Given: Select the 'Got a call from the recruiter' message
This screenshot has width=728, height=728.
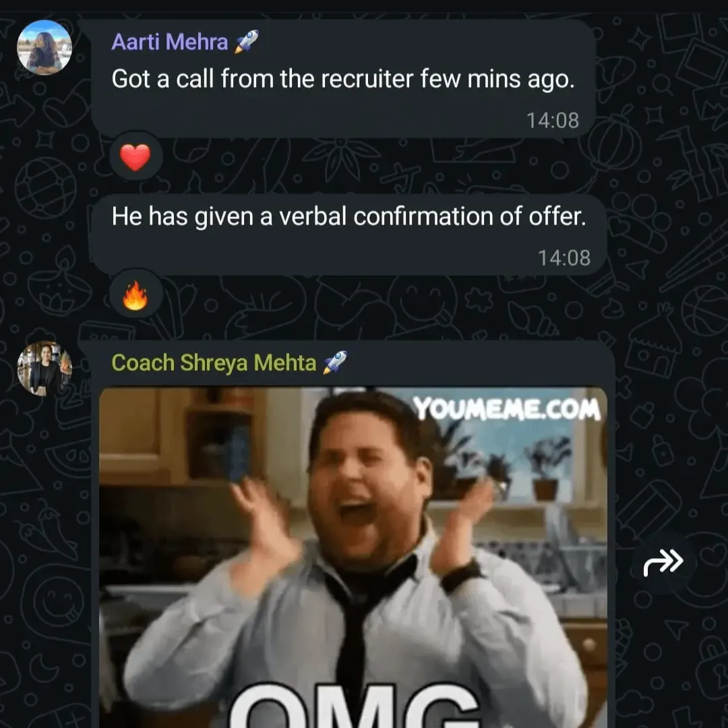Looking at the screenshot, I should tap(343, 78).
